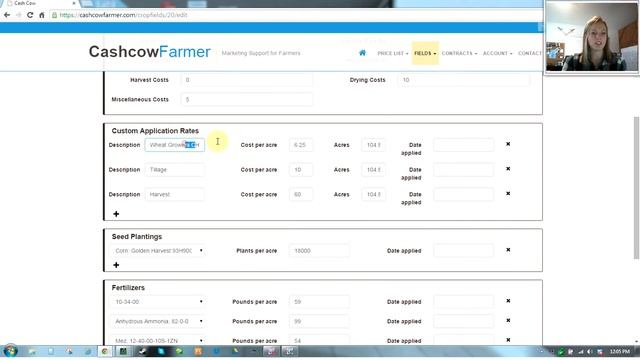The height and width of the screenshot is (360, 640).
Task: Click the Chrome icon in the taskbar
Action: pos(105,351)
